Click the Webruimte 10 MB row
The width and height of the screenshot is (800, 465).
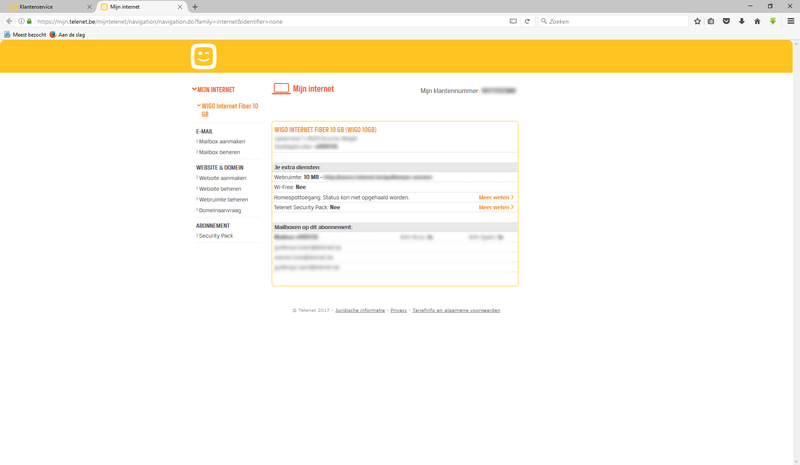point(395,177)
